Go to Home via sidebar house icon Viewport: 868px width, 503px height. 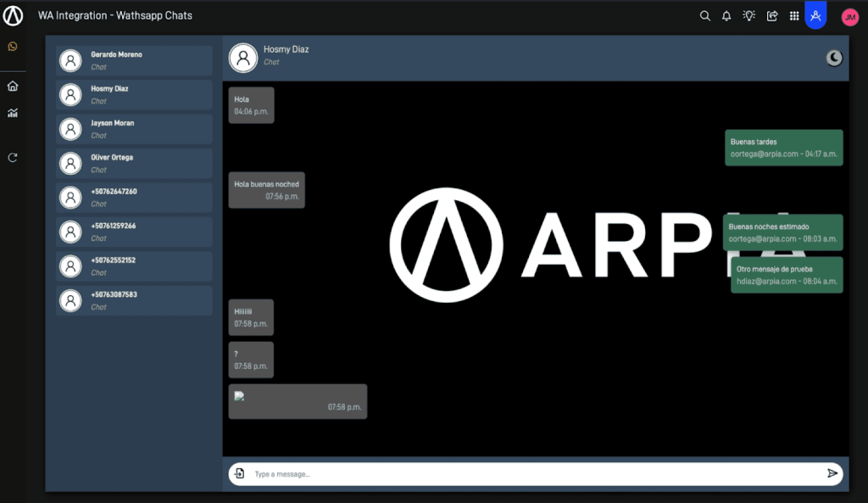[x=13, y=86]
